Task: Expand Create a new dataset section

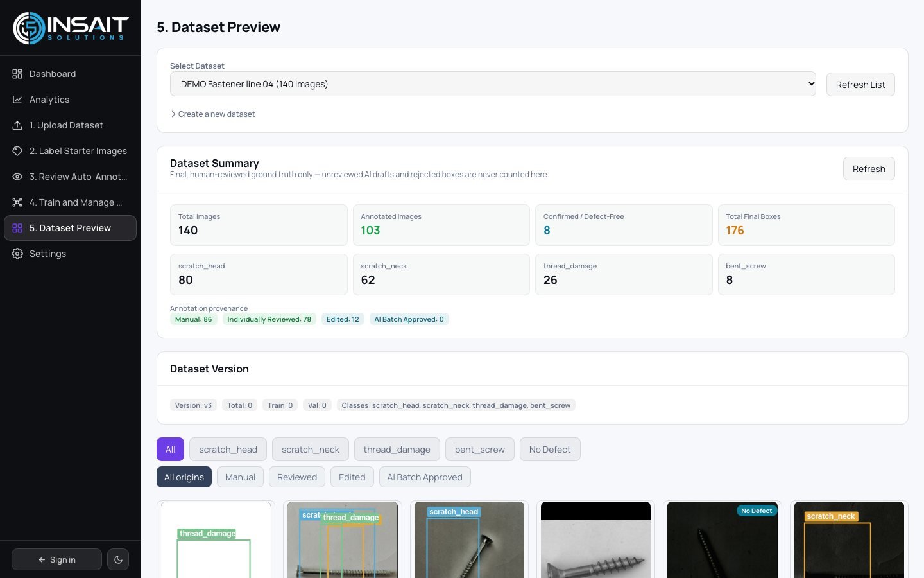Action: coord(213,114)
